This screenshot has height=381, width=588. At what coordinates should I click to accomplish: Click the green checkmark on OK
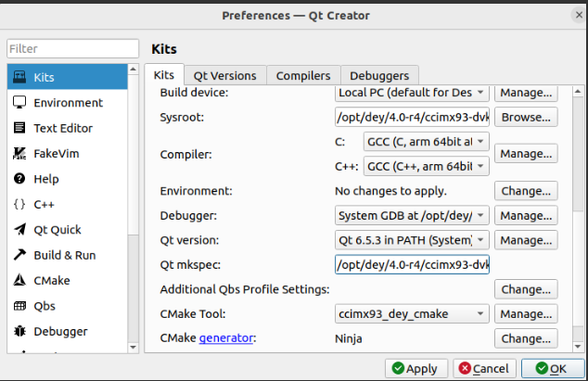click(x=542, y=368)
